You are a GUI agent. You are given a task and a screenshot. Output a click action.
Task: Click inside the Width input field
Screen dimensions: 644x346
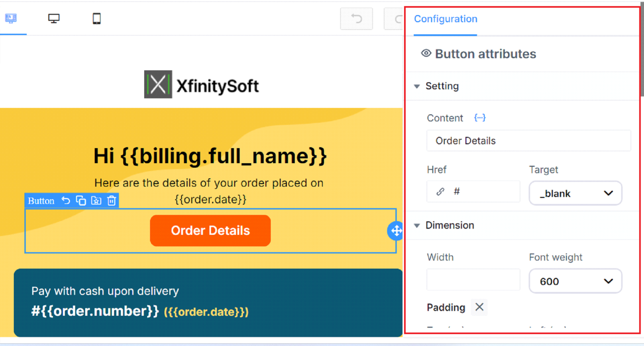click(473, 279)
